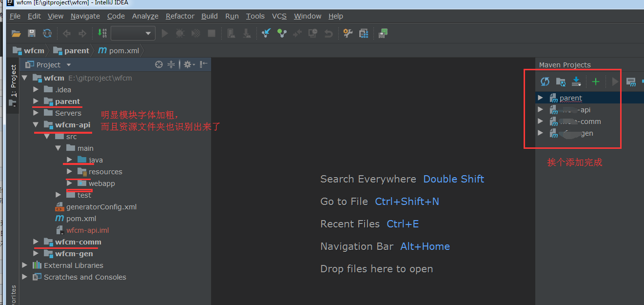Viewport: 644px width, 305px height.
Task: Select the wfcm-gen module
Action: [74, 254]
